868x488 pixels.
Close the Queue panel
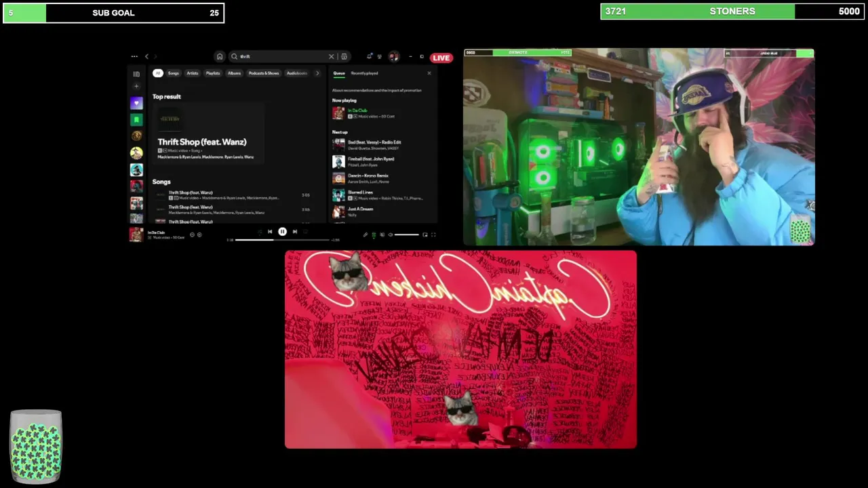pos(429,73)
